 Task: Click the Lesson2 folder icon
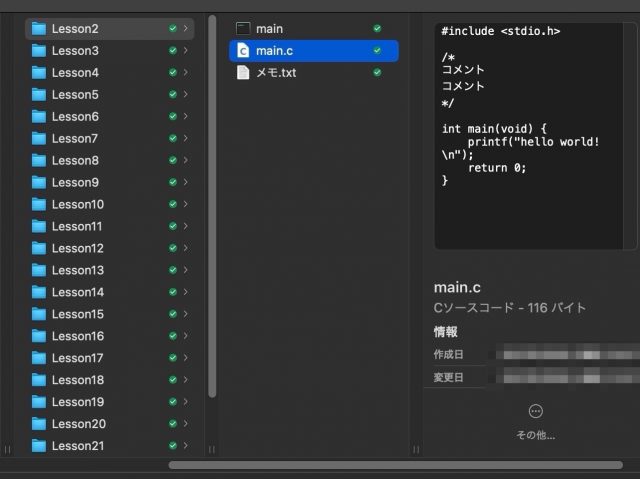coord(39,29)
